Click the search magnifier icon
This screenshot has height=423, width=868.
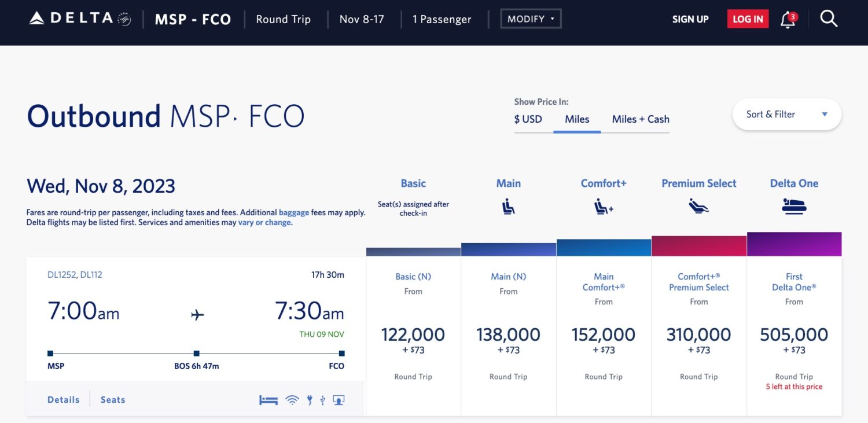click(829, 19)
